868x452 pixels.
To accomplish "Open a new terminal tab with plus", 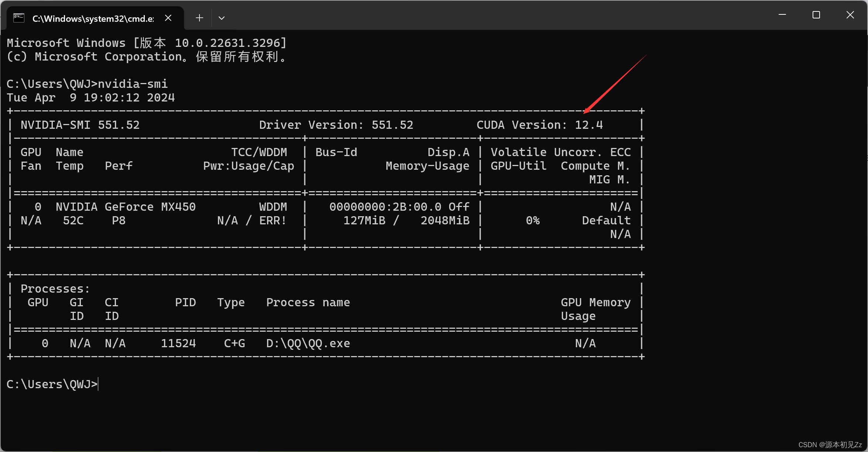I will [199, 18].
